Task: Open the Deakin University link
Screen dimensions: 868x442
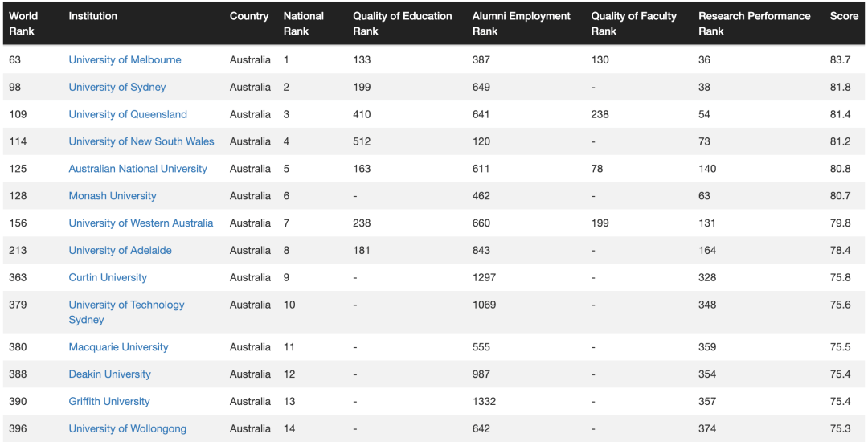Action: [x=109, y=374]
